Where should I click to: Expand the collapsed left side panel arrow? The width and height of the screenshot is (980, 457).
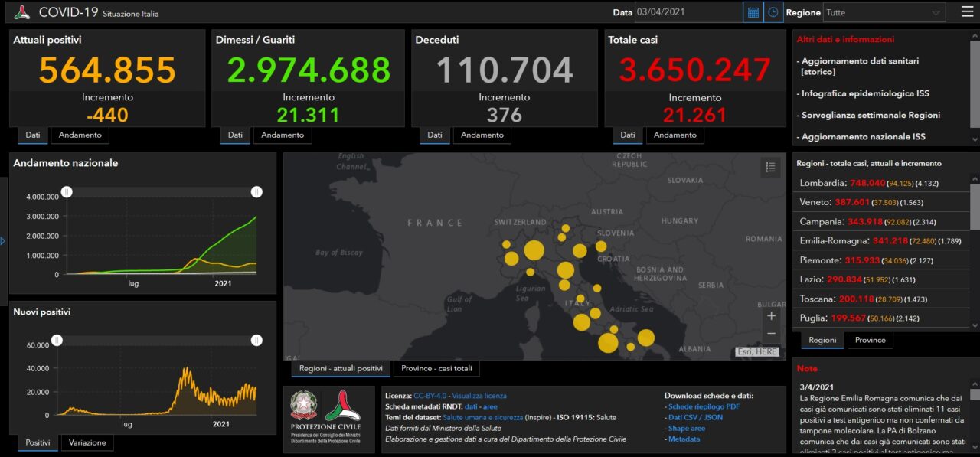coord(3,241)
